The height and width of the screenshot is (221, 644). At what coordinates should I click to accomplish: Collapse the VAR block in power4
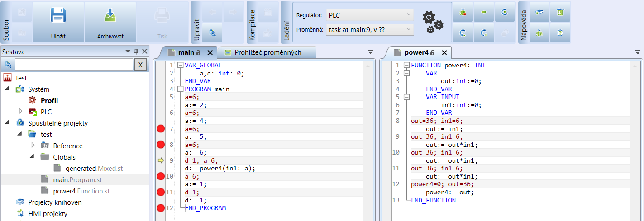point(406,73)
